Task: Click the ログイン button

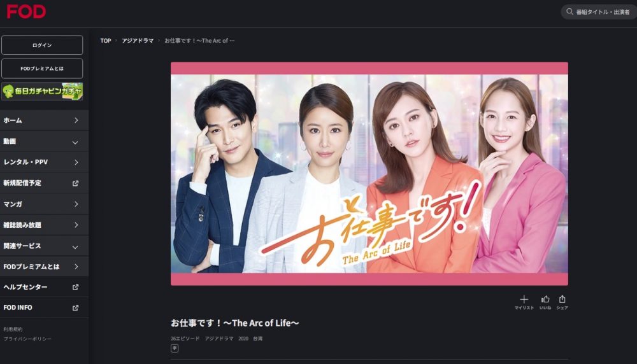Action: tap(42, 45)
